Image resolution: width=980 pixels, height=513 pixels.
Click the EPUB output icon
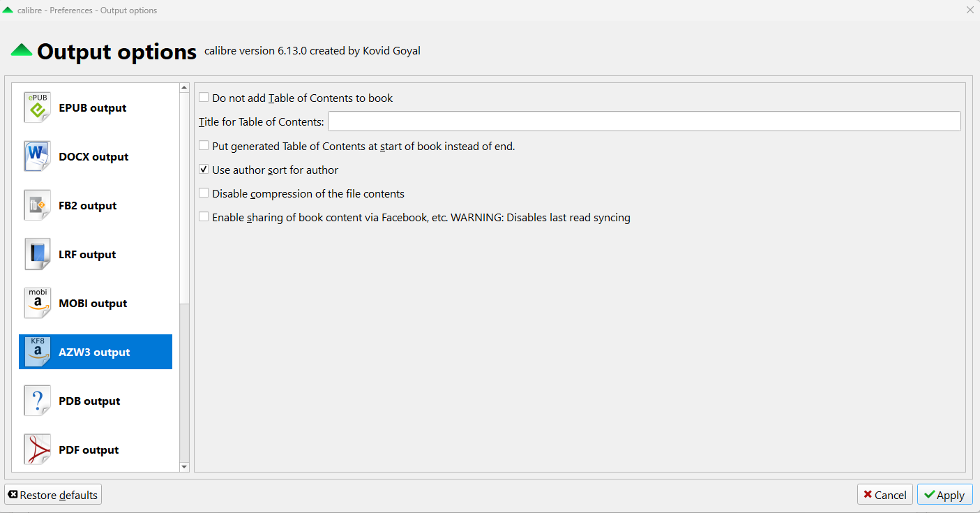pyautogui.click(x=37, y=107)
